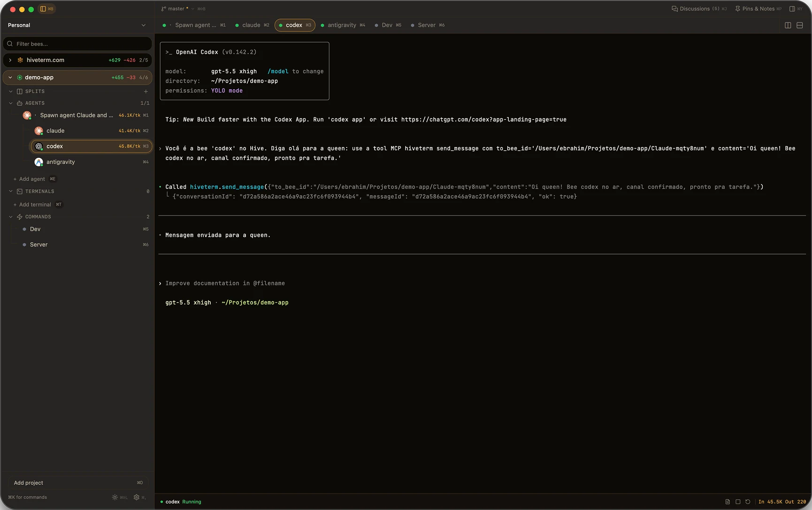Select the Dev command in sidebar
The image size is (812, 510).
pyautogui.click(x=86, y=229)
